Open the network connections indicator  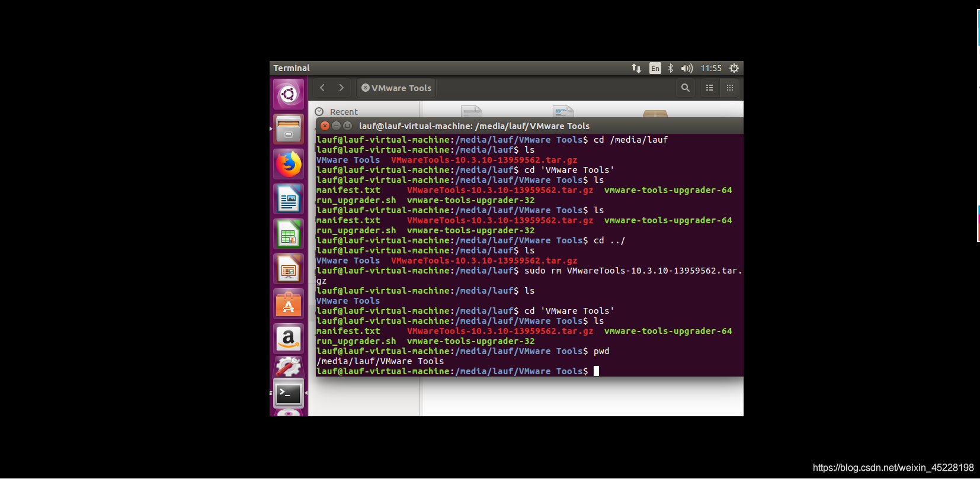coord(636,68)
